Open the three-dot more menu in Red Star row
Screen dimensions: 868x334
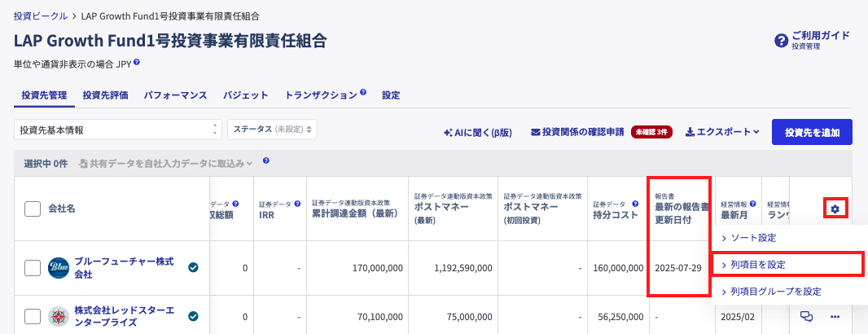coord(835,317)
